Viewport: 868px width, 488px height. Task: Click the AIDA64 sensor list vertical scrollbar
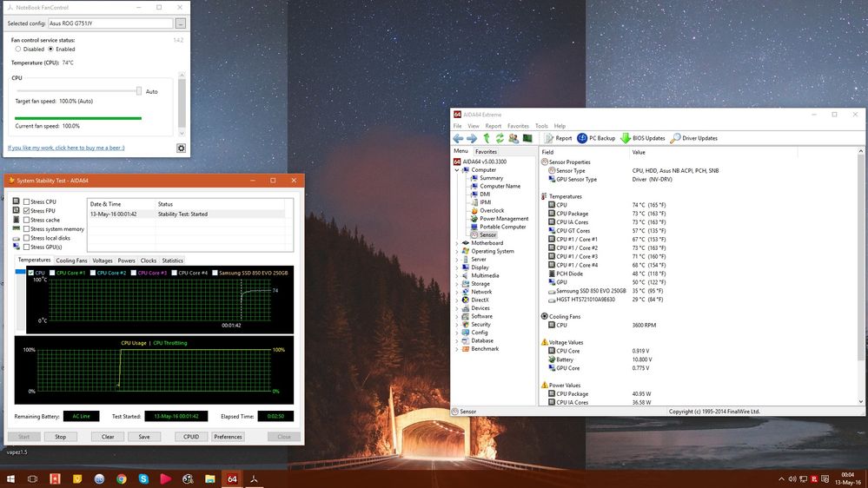tap(861, 276)
